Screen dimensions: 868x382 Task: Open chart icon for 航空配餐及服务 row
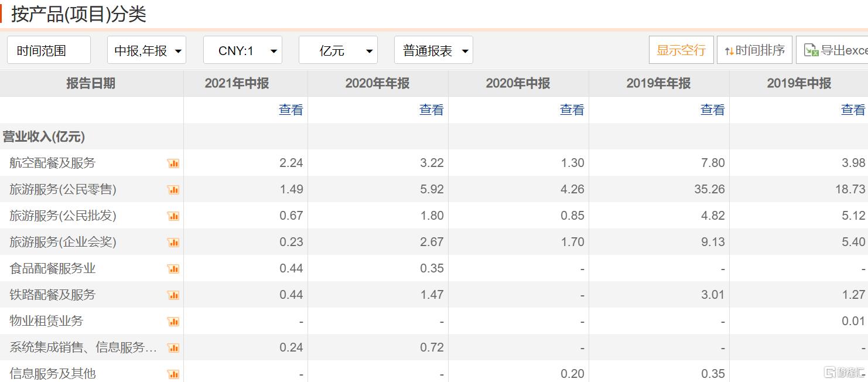pyautogui.click(x=173, y=163)
